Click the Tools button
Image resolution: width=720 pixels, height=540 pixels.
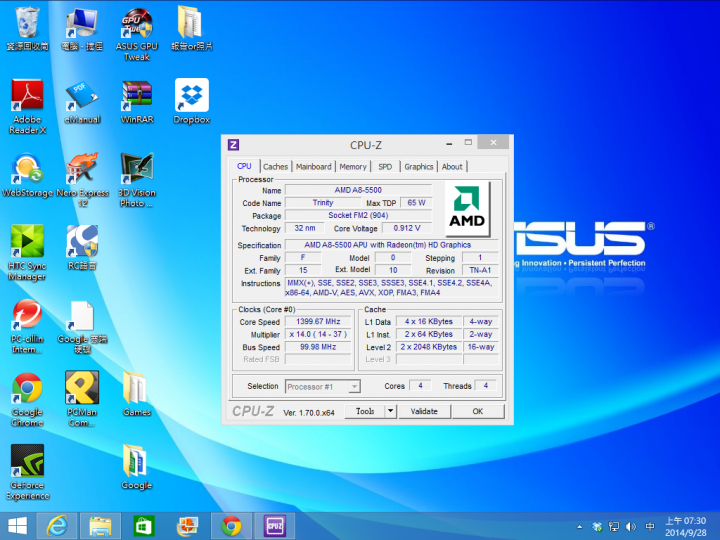coord(365,411)
